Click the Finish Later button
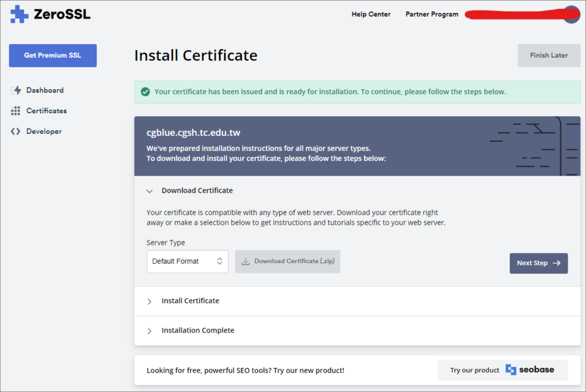The height and width of the screenshot is (392, 586). click(x=549, y=56)
